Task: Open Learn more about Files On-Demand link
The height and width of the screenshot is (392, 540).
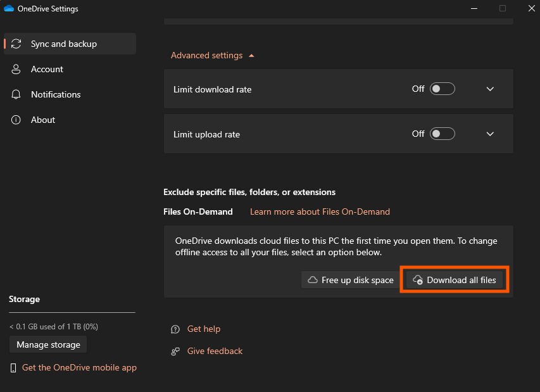Action: (x=320, y=212)
